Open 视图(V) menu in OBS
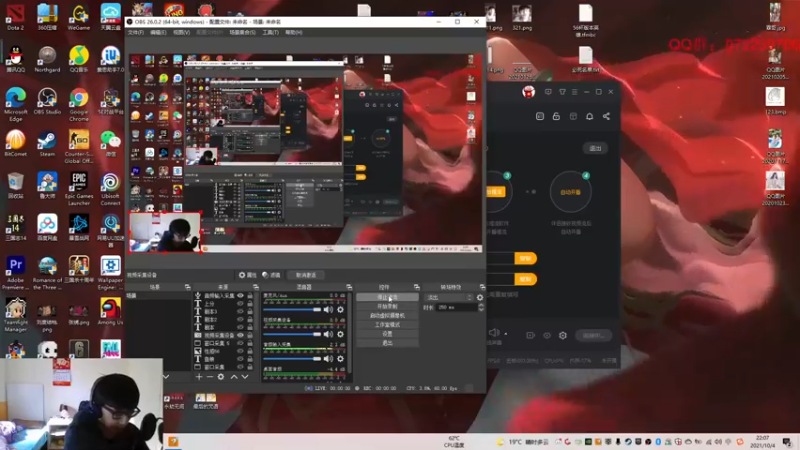The image size is (800, 450). (x=181, y=32)
